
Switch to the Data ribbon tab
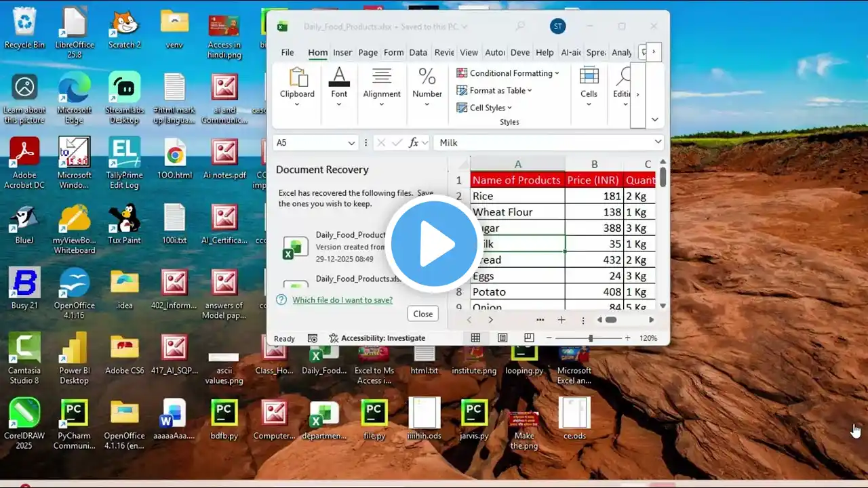point(418,52)
